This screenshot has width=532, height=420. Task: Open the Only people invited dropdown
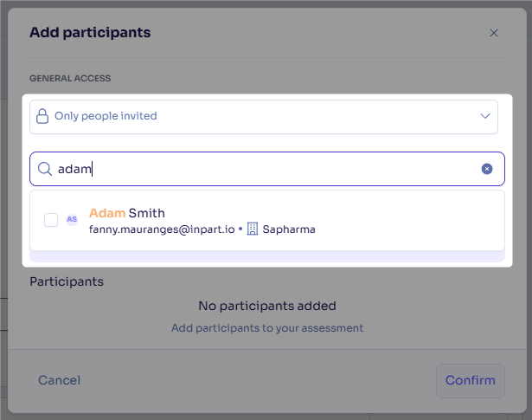coord(264,117)
